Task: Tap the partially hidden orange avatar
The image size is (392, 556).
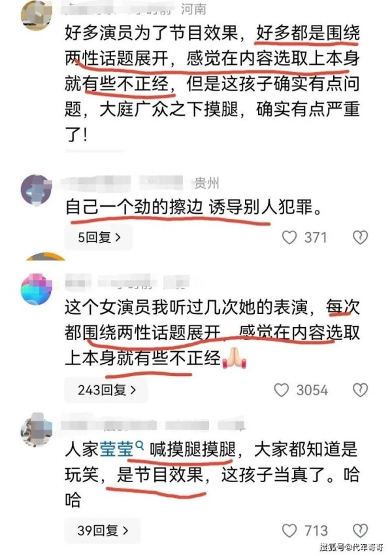Action: [x=46, y=256]
